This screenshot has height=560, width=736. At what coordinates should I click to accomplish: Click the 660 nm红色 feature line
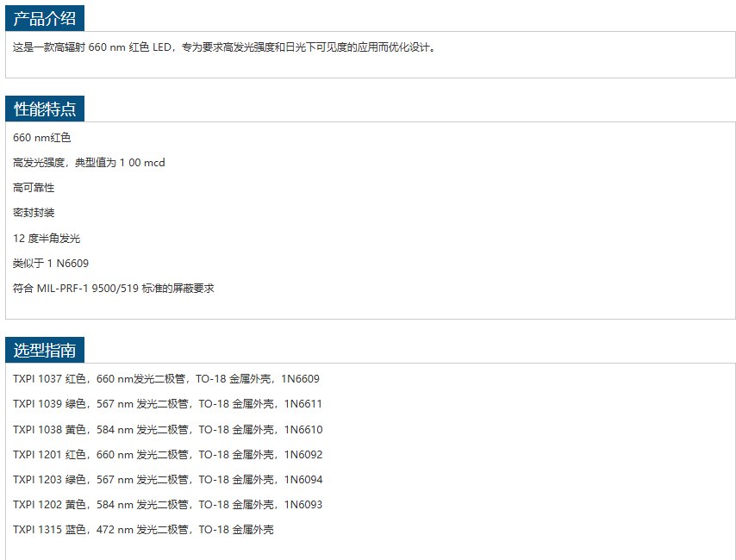point(41,138)
